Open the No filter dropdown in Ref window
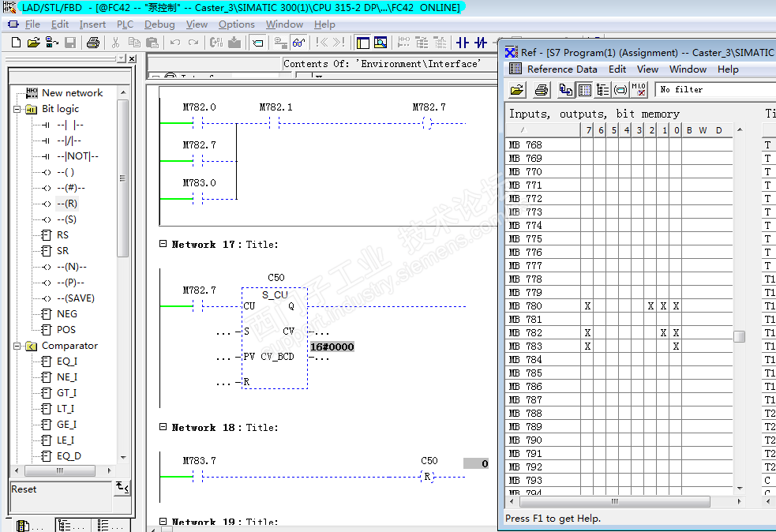 [x=715, y=89]
